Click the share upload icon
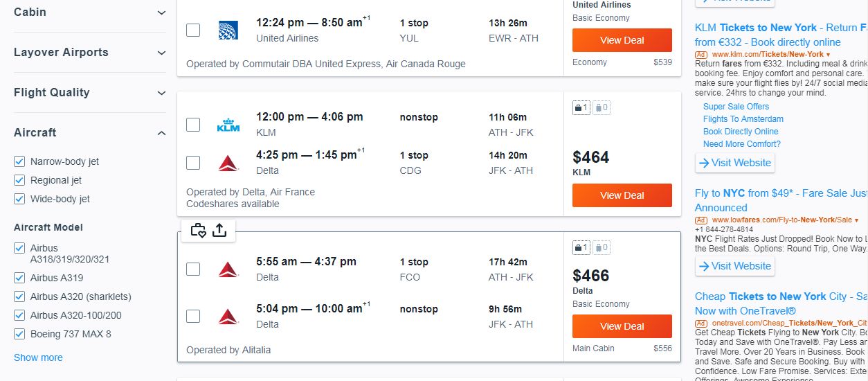868x381 pixels. (219, 231)
